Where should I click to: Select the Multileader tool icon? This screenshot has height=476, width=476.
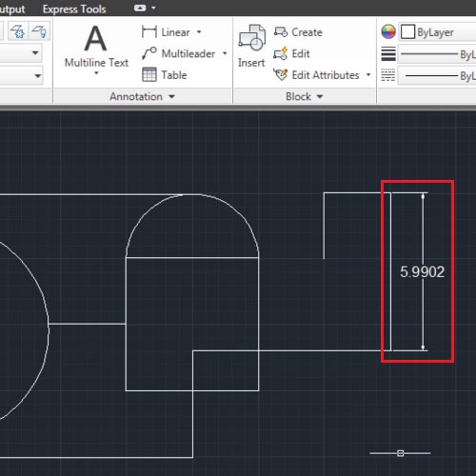(149, 53)
